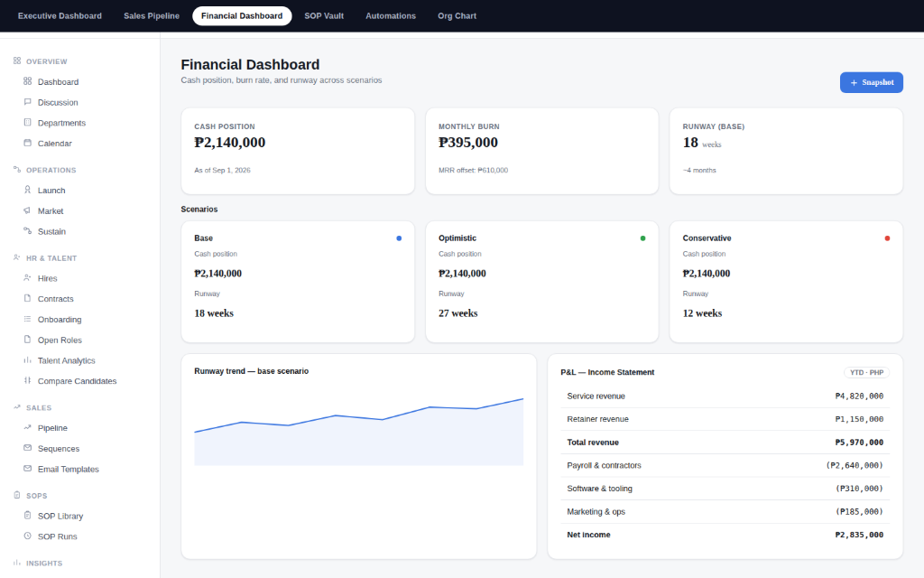The image size is (924, 578).
Task: Click the Sales section header icon
Action: 17,407
